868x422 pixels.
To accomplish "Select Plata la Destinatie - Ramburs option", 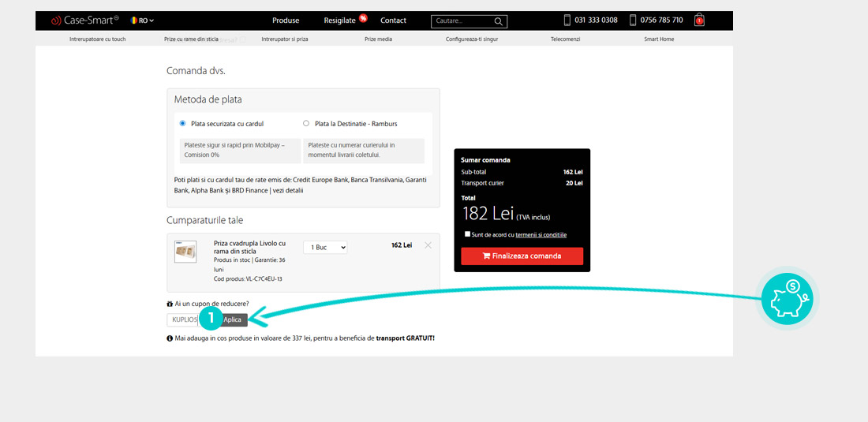I will click(306, 123).
